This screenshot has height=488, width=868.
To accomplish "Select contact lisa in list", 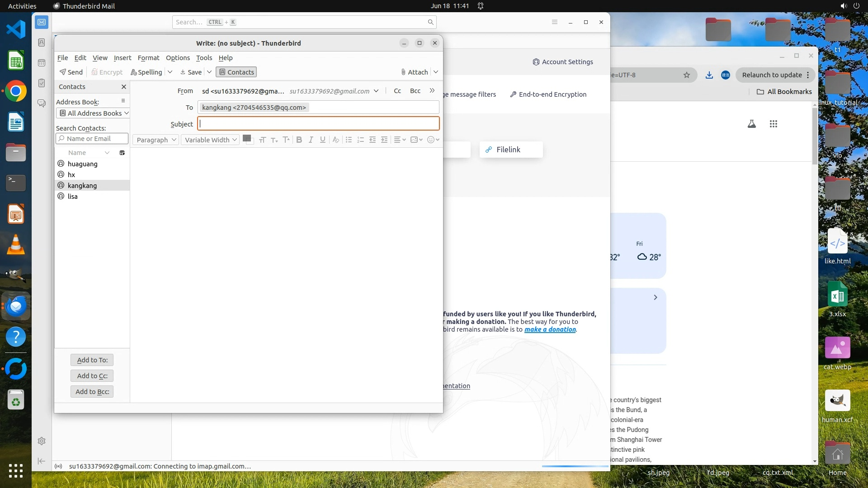I will coord(73,197).
